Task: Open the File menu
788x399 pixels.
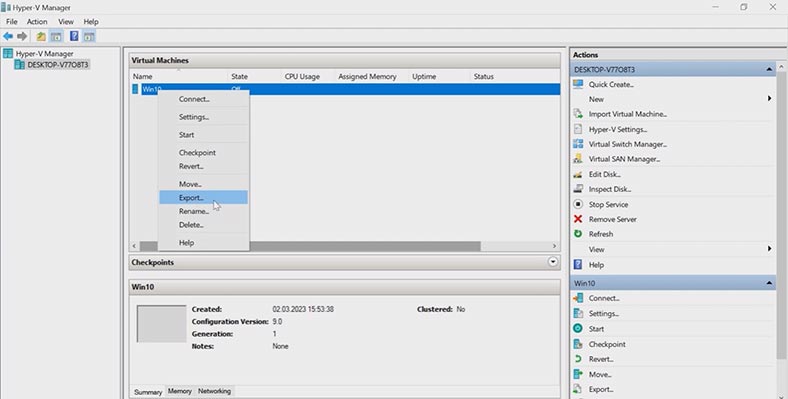Action: pos(12,22)
